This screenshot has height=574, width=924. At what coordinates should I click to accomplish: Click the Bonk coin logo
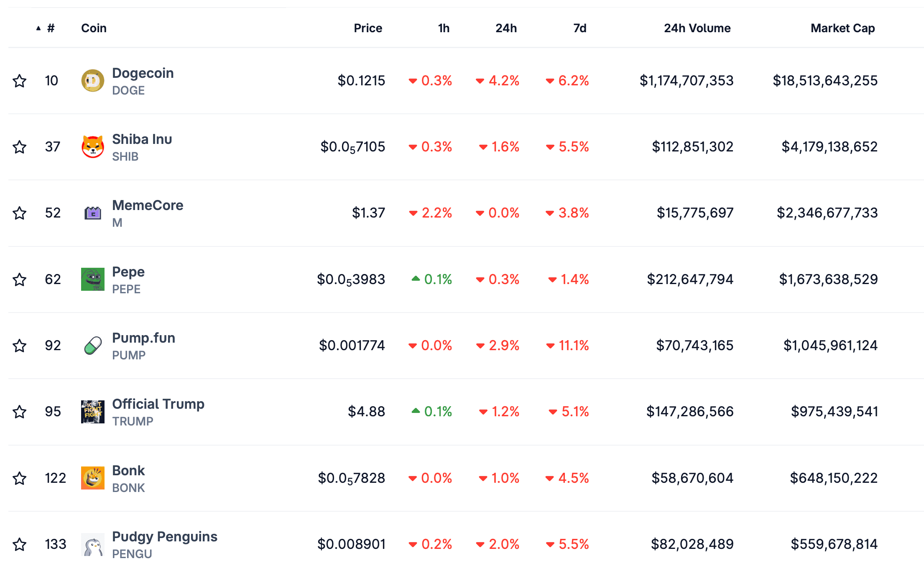(92, 478)
